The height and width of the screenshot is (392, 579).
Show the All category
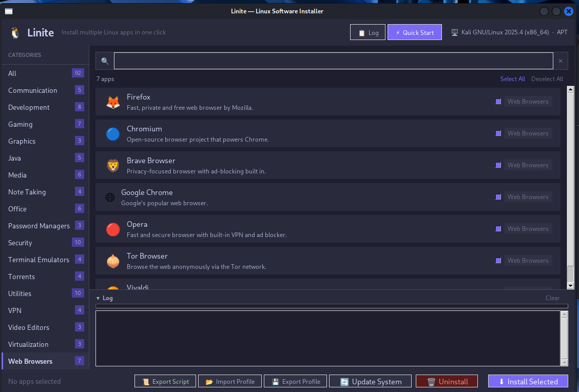(x=45, y=73)
